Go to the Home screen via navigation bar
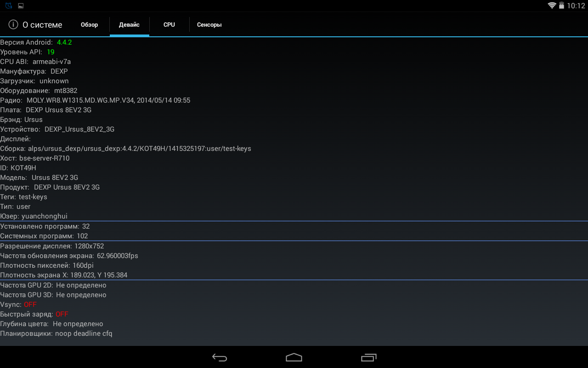 click(294, 357)
